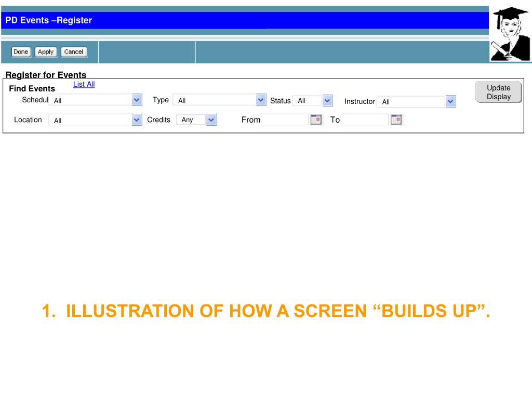Click the Update Display button
The image size is (532, 399).
point(498,92)
